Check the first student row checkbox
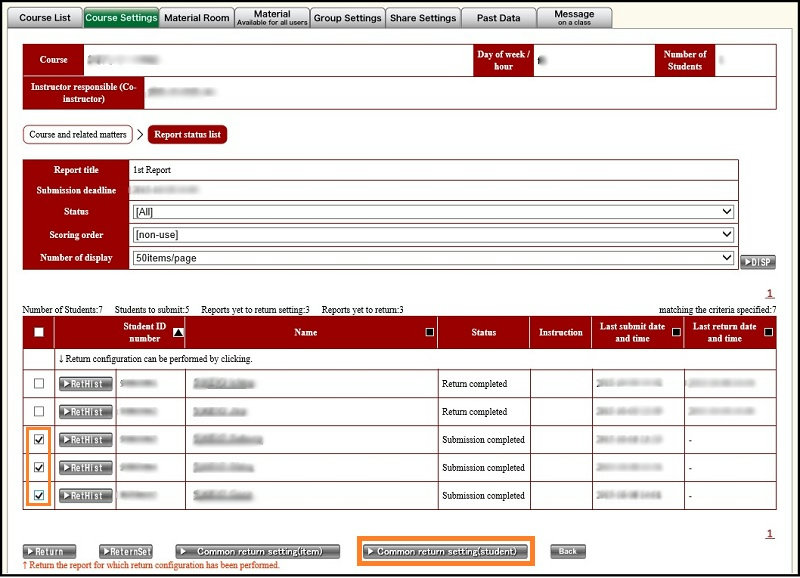 (x=38, y=384)
